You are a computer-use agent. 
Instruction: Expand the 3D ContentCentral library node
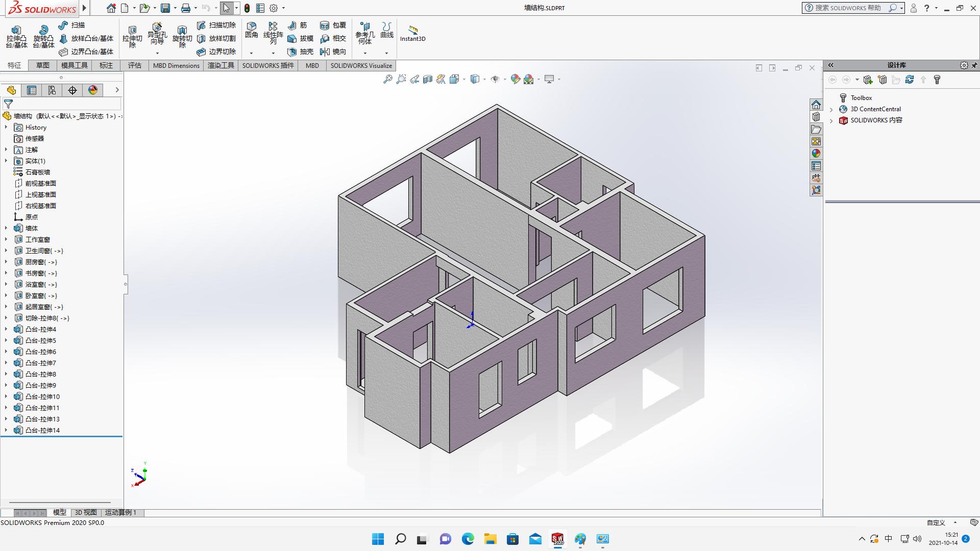tap(831, 109)
